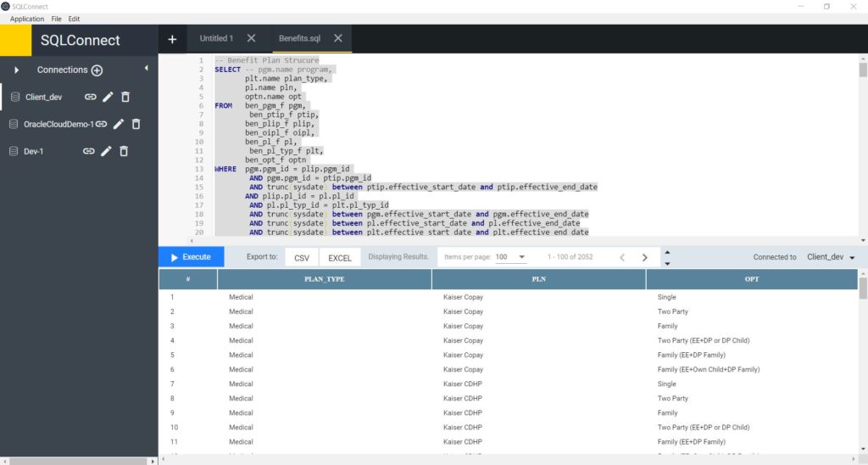Edit the Client_dev connection with pencil icon
The height and width of the screenshot is (465, 868).
pyautogui.click(x=108, y=98)
